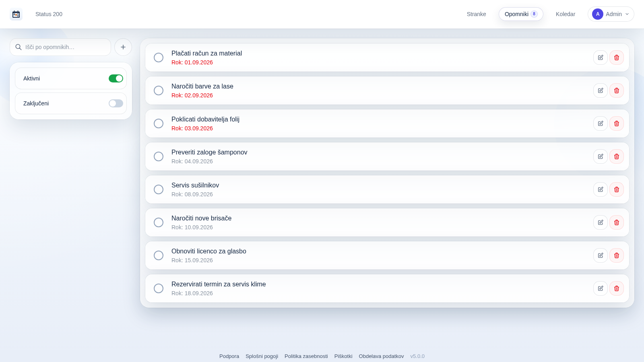Tick the 'Servis sušilnikov' circle

[159, 189]
